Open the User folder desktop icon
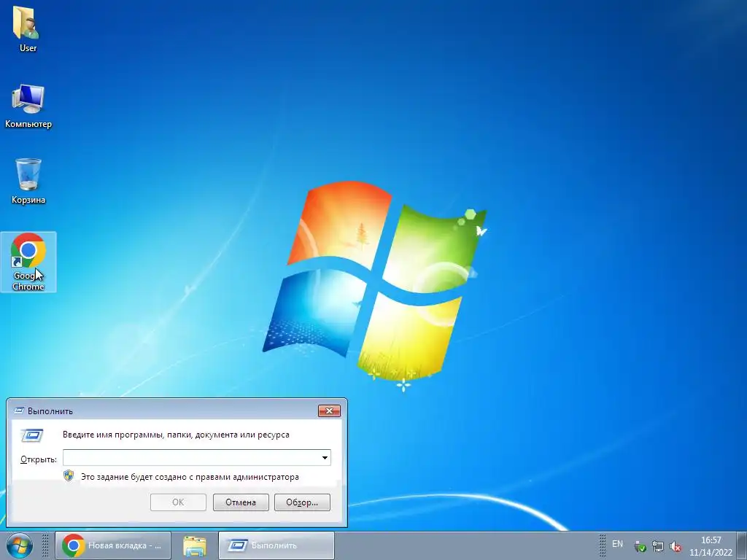The height and width of the screenshot is (560, 747). pos(28,28)
